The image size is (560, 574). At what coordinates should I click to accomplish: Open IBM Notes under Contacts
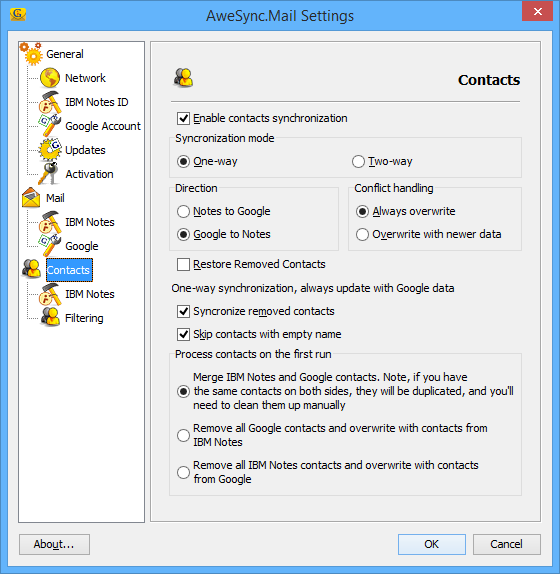(x=90, y=294)
